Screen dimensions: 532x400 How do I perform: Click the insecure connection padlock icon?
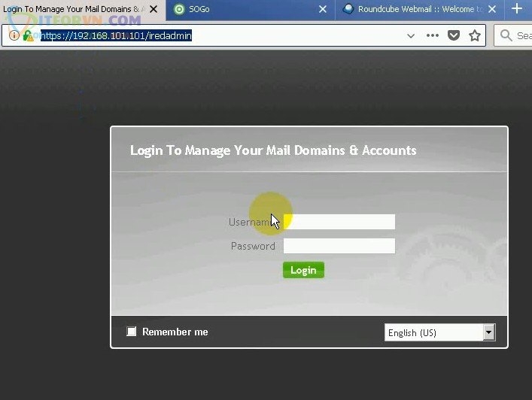28,35
